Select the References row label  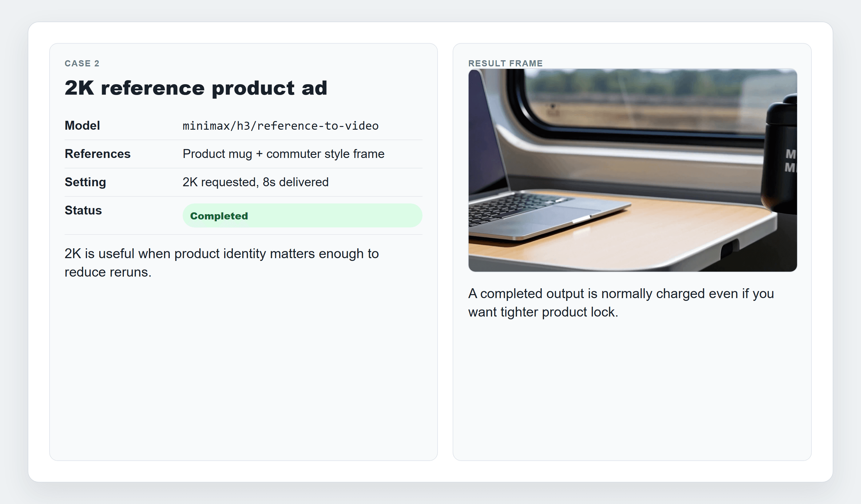pos(98,154)
